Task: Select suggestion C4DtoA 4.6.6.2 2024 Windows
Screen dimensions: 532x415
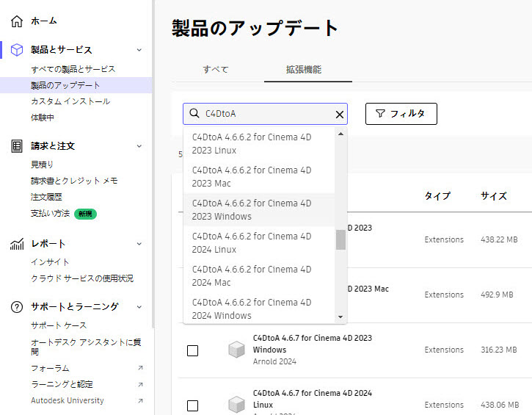Action: coord(259,308)
